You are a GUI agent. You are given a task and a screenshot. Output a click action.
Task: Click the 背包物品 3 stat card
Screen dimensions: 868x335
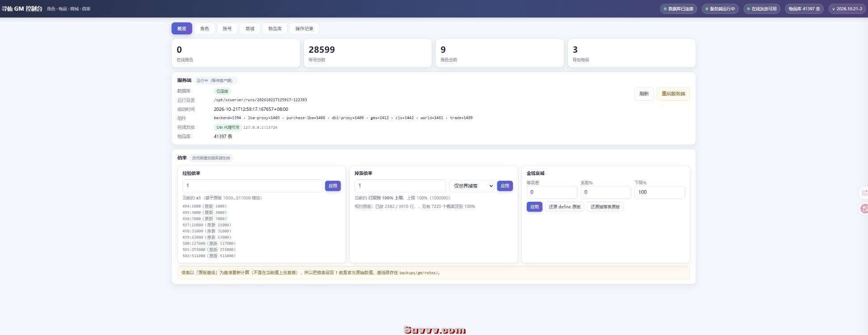coord(631,53)
